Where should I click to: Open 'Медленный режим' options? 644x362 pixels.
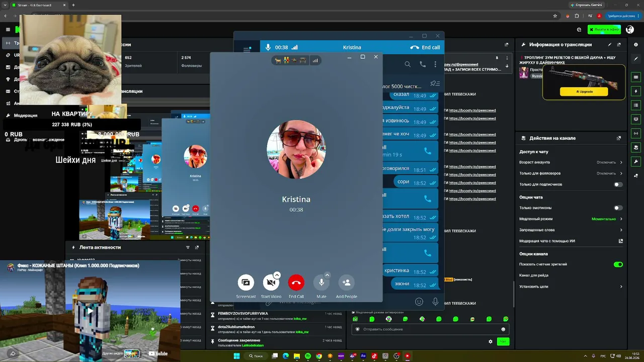click(x=571, y=219)
